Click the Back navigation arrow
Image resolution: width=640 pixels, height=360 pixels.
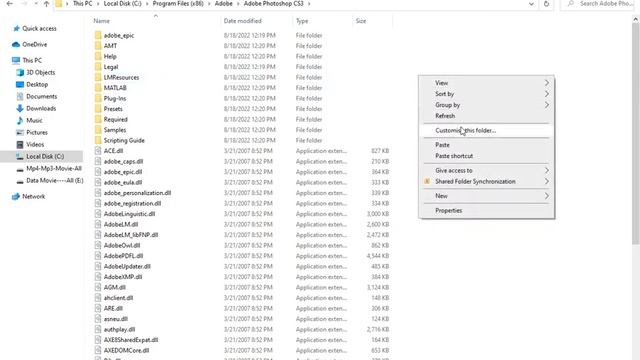[x=10, y=4]
